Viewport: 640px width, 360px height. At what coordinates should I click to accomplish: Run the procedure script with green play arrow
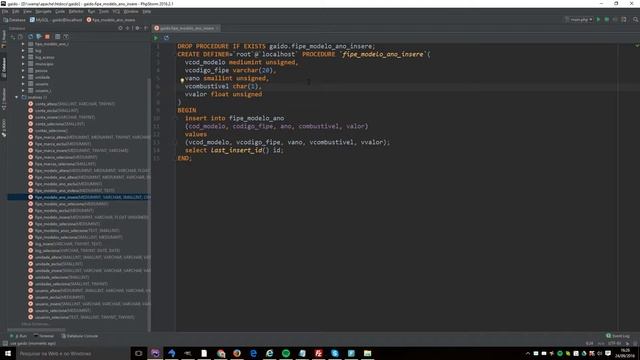[x=156, y=38]
